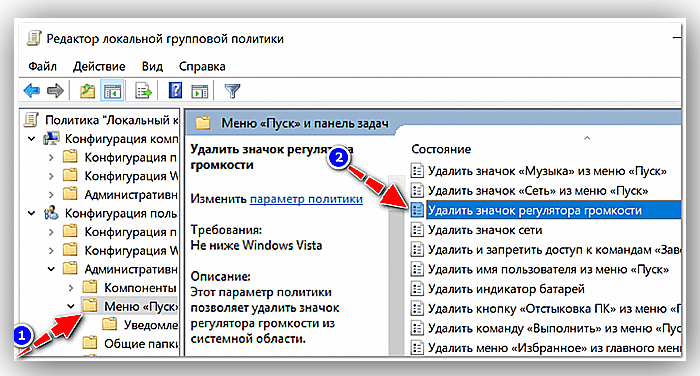
Task: Click the Forward arrow toolbar icon
Action: pos(55,91)
